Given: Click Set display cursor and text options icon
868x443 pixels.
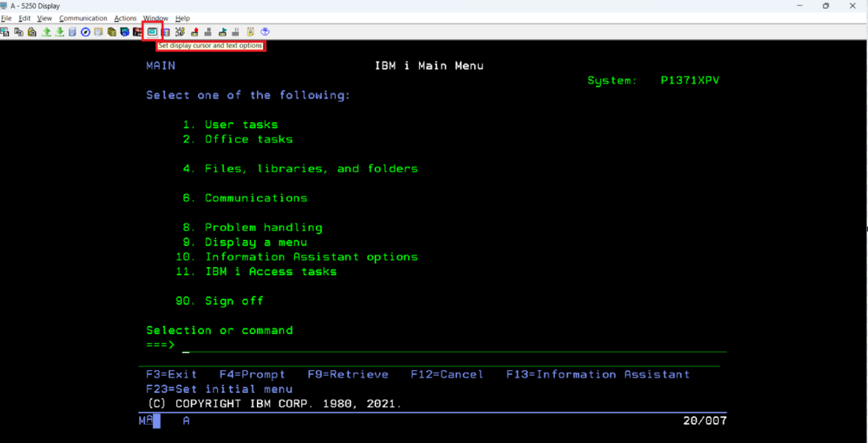Looking at the screenshot, I should (x=152, y=32).
